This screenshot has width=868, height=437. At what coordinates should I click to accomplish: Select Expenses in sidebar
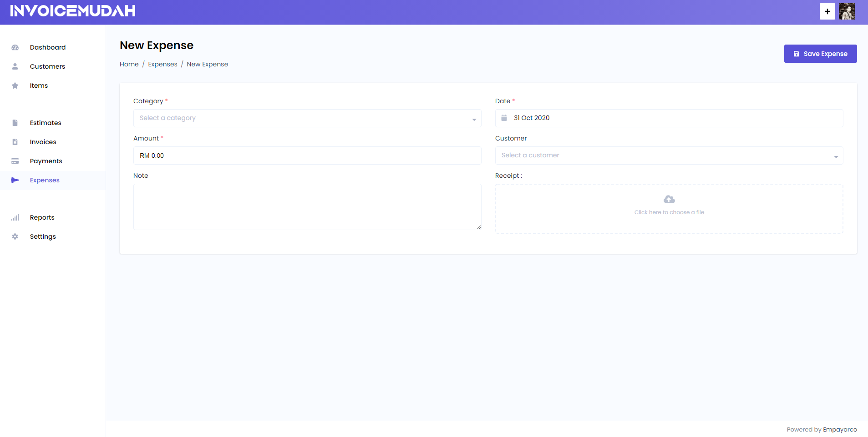tap(53, 180)
